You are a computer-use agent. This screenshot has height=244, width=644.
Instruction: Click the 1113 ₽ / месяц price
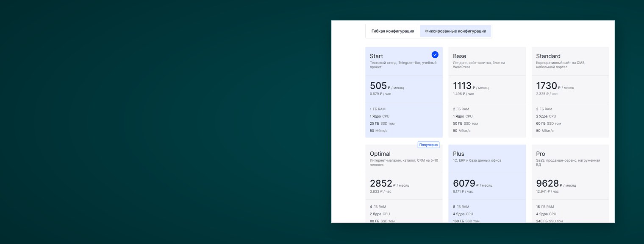pos(471,86)
